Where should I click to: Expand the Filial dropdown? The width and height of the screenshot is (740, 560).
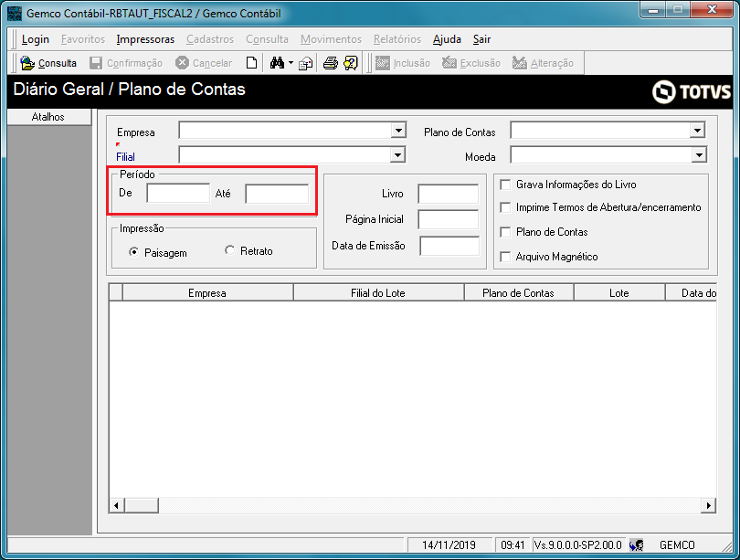[397, 154]
